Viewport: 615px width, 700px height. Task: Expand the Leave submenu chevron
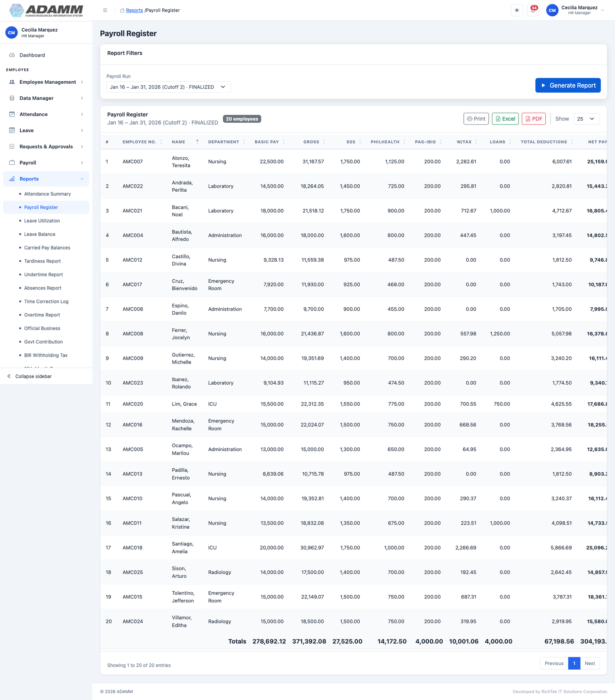click(x=82, y=131)
